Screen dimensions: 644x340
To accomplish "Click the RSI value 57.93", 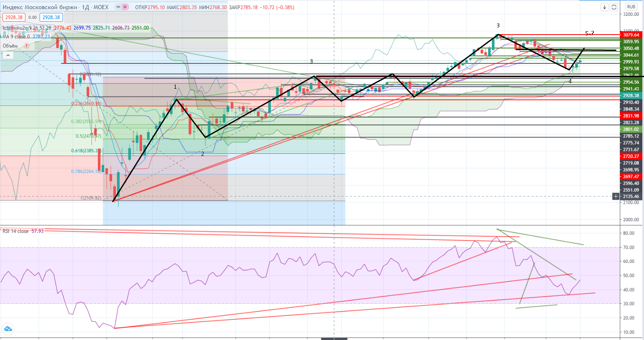I will (x=37, y=231).
